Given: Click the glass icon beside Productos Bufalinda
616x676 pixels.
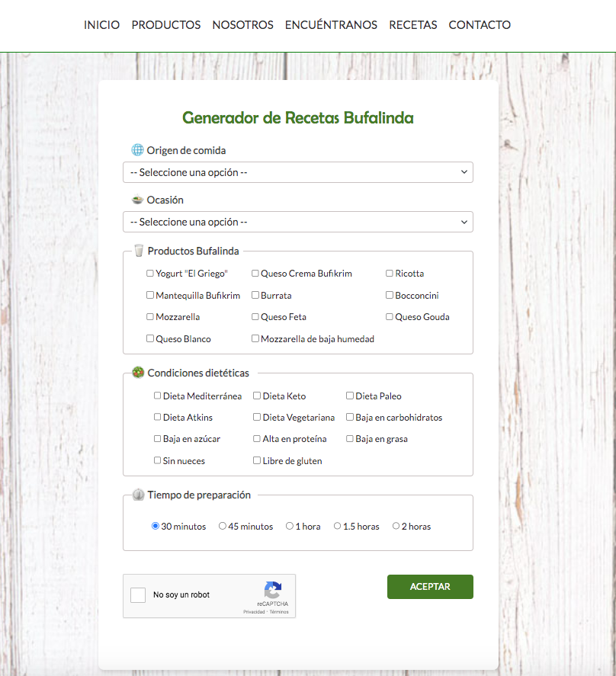Looking at the screenshot, I should point(138,251).
